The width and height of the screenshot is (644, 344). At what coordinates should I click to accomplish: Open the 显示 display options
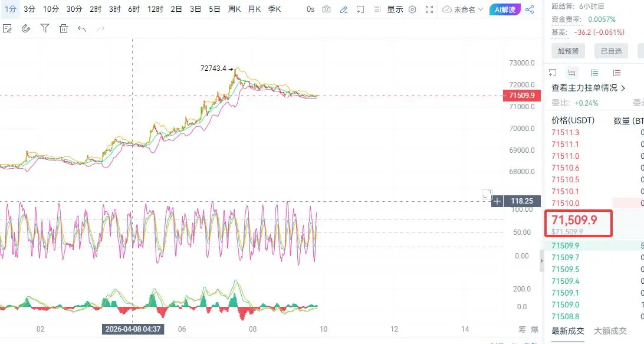395,9
